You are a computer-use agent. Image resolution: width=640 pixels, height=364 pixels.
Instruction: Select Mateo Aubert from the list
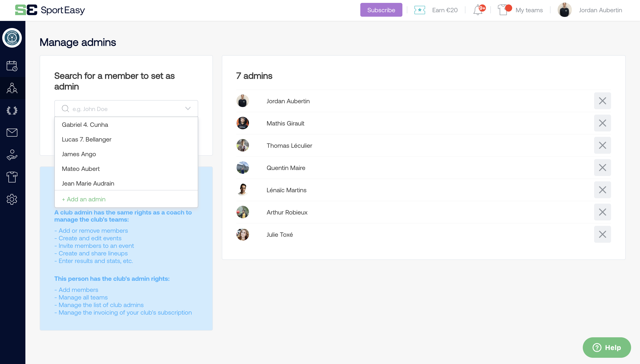[81, 169]
